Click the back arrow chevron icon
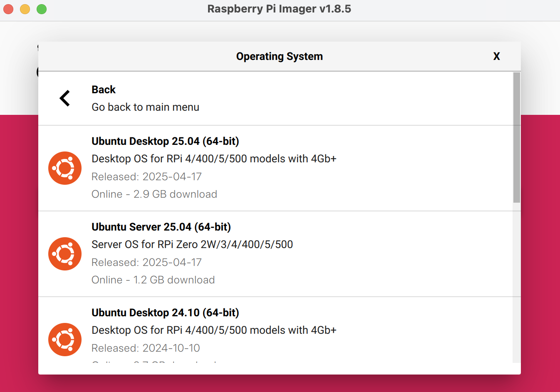 [65, 98]
